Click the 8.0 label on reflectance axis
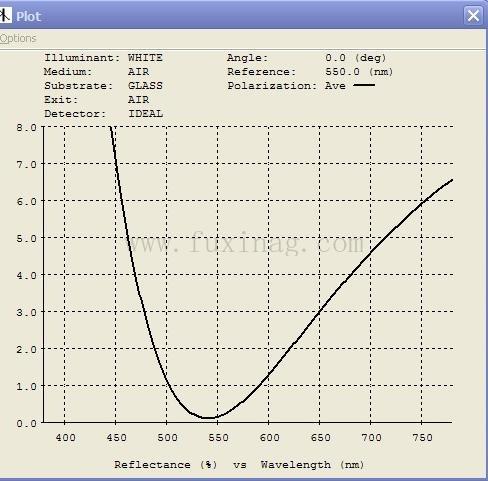Screen dimensions: 488x481 pyautogui.click(x=27, y=127)
